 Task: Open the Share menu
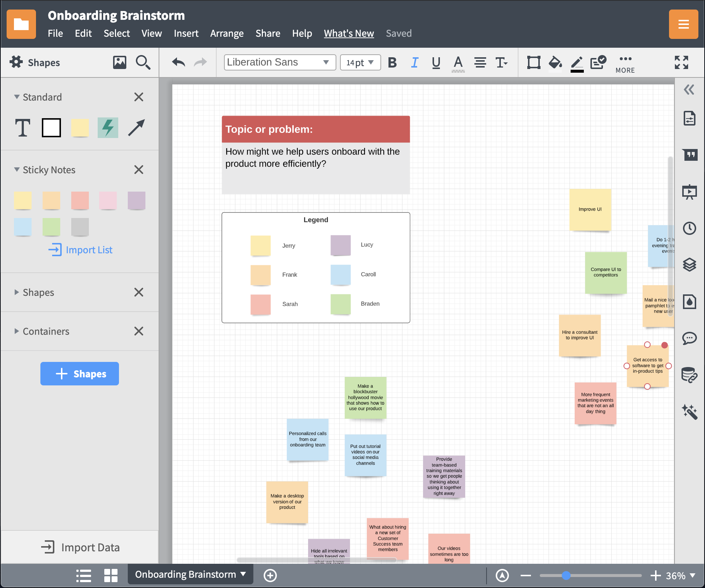point(267,33)
